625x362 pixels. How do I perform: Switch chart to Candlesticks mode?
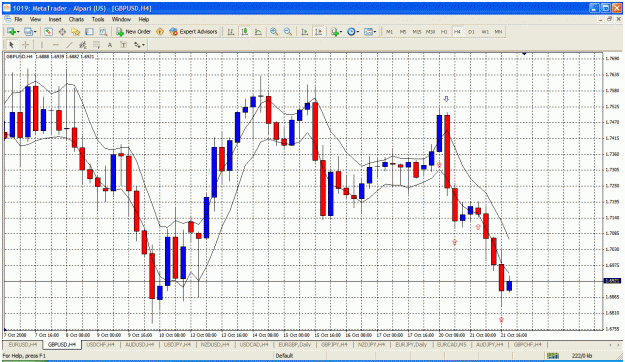click(244, 32)
